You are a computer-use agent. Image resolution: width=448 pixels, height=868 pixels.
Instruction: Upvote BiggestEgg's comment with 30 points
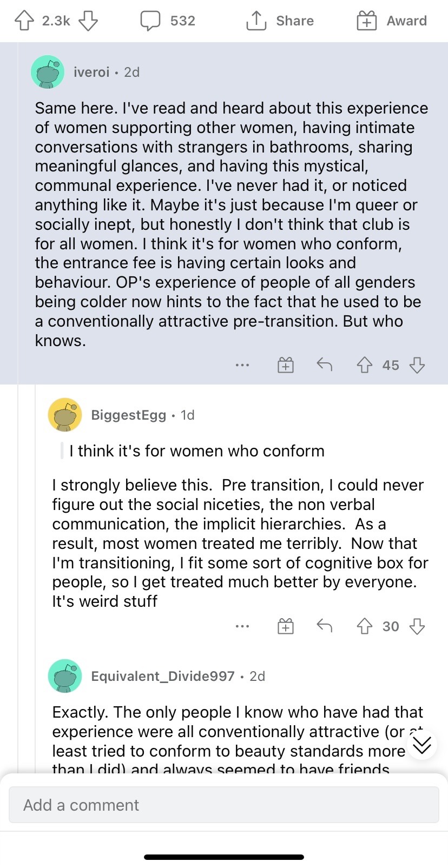pyautogui.click(x=365, y=626)
